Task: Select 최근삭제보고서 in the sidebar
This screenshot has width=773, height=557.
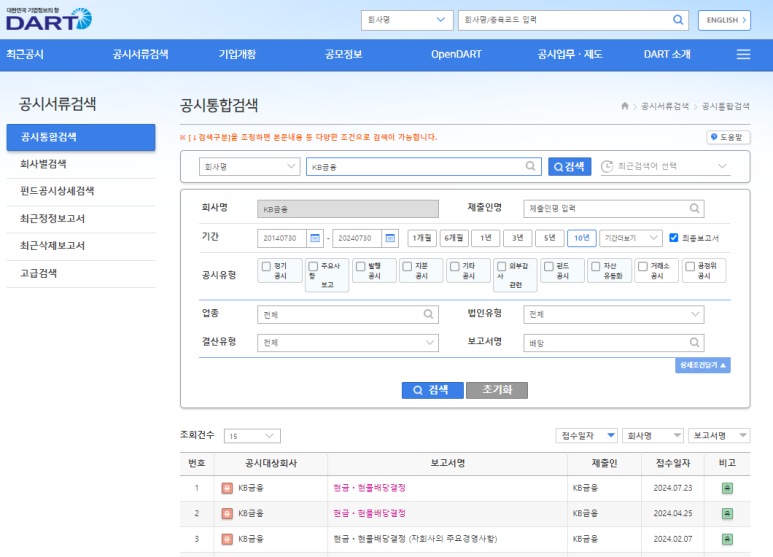Action: pyautogui.click(x=81, y=246)
